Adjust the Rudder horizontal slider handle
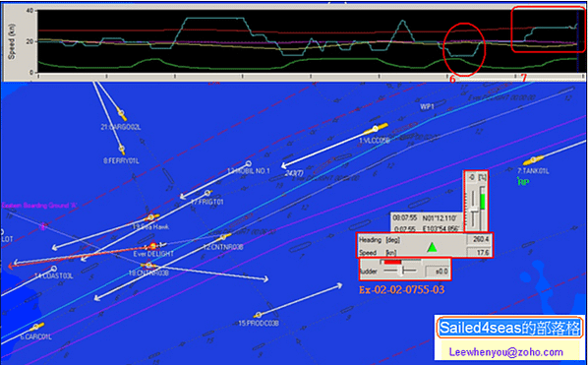This screenshot has width=588, height=365. coord(401,271)
